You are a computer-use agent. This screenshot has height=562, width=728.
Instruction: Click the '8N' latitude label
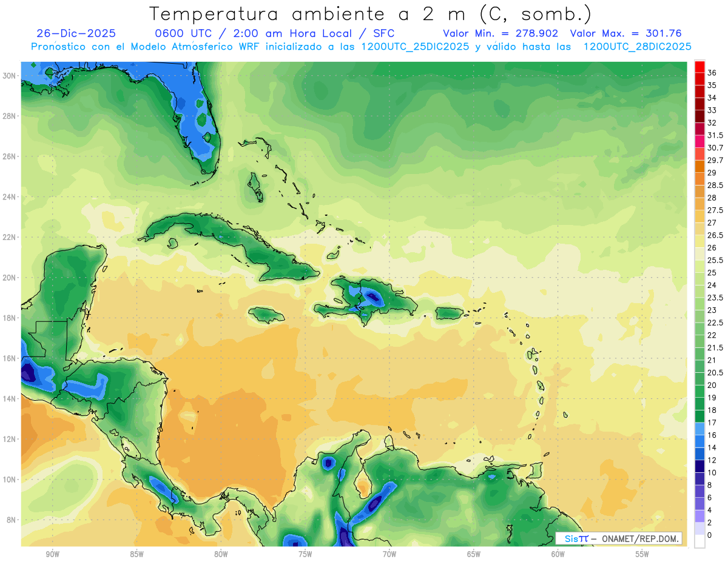[11, 520]
